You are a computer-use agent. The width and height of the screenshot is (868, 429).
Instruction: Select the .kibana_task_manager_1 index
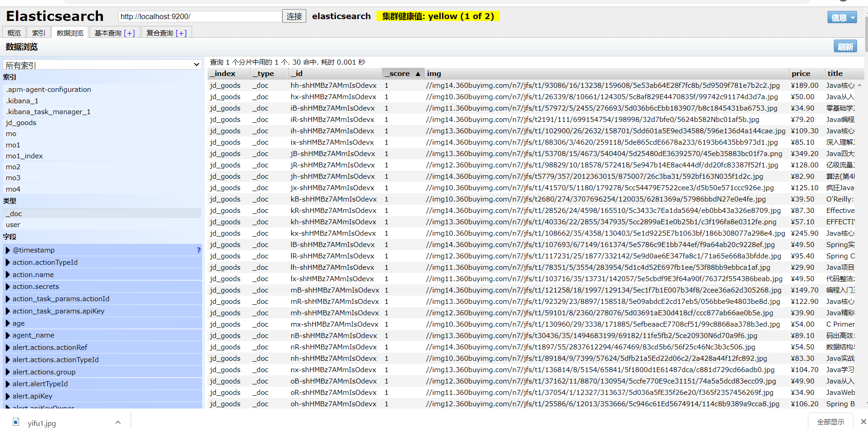(102, 112)
